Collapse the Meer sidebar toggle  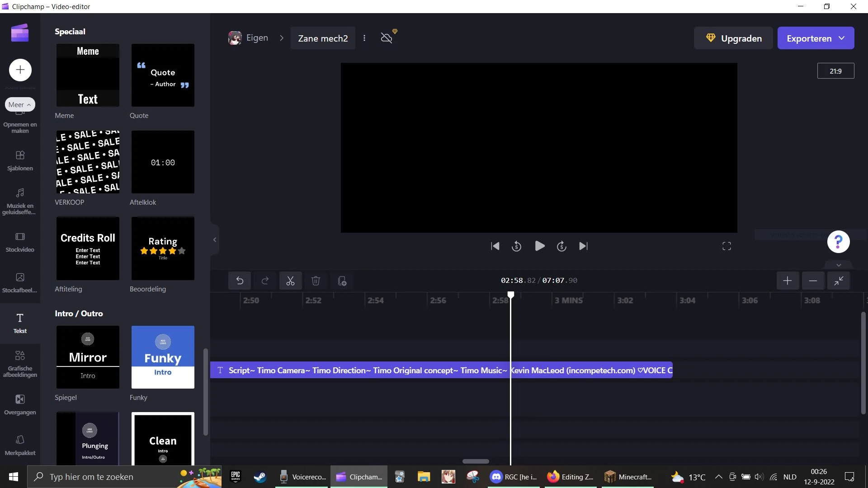pos(20,104)
